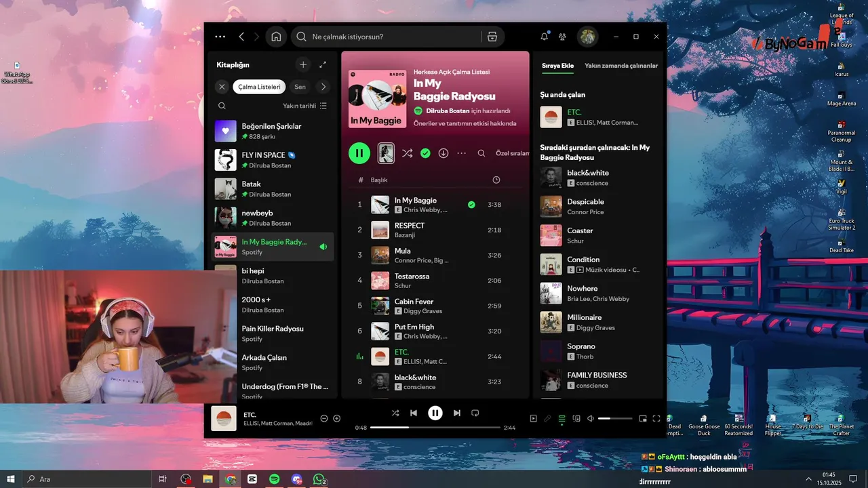Screen dimensions: 868x488
Task: Remove track with the minus circle icon
Action: click(x=324, y=418)
